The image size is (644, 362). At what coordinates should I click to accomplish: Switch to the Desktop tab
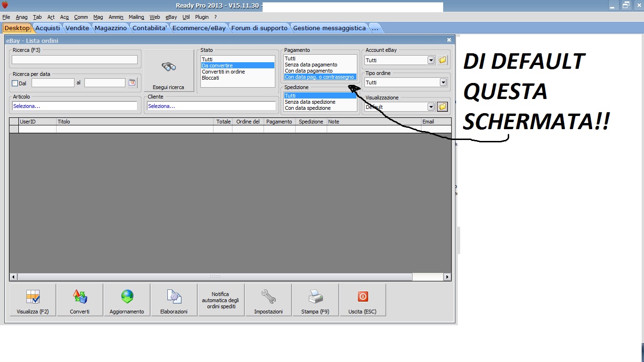click(17, 28)
